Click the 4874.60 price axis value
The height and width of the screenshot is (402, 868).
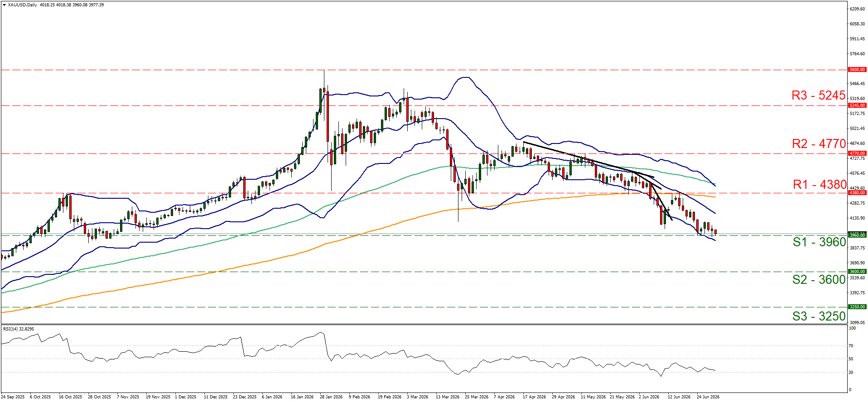point(857,144)
